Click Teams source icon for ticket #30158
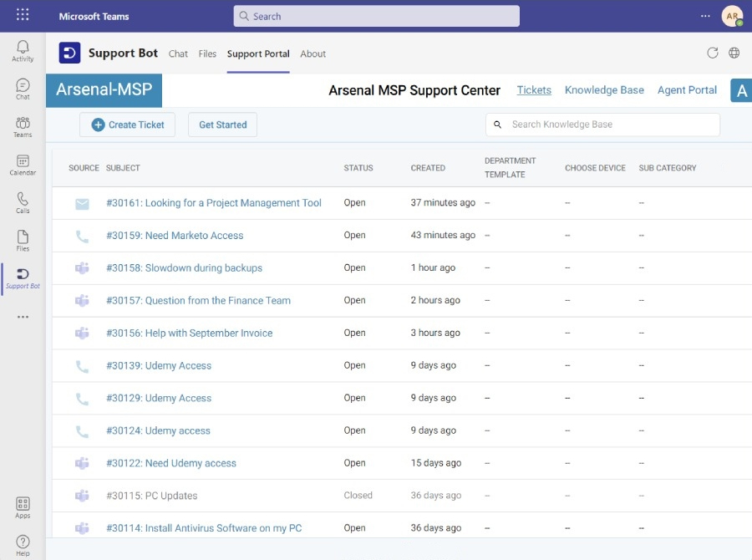This screenshot has width=752, height=560. point(82,268)
